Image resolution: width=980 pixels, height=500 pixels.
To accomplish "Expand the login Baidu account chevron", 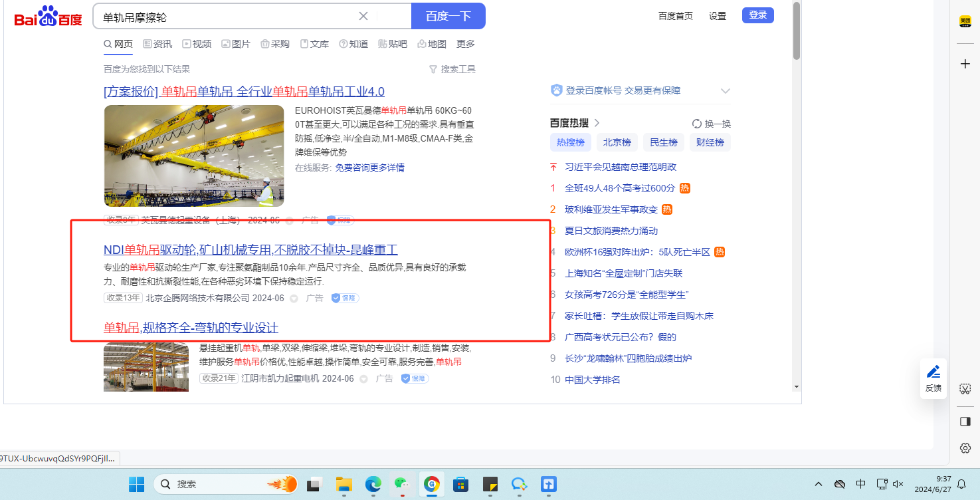I will 726,91.
